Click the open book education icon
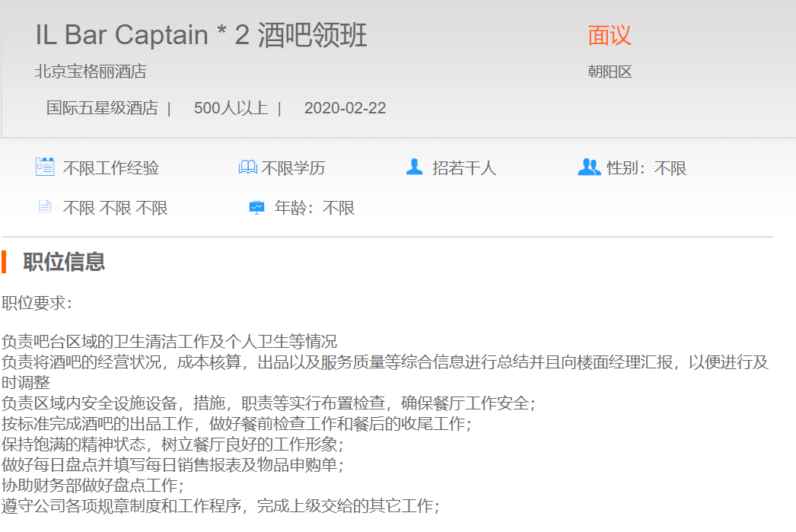796x532 pixels. pos(247,167)
